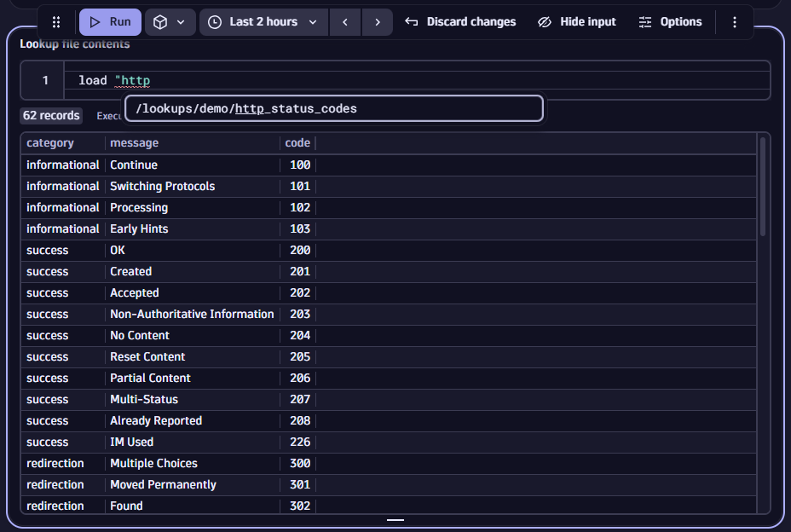Open the kebab menu with three vertical dots
The height and width of the screenshot is (532, 791).
pos(734,21)
